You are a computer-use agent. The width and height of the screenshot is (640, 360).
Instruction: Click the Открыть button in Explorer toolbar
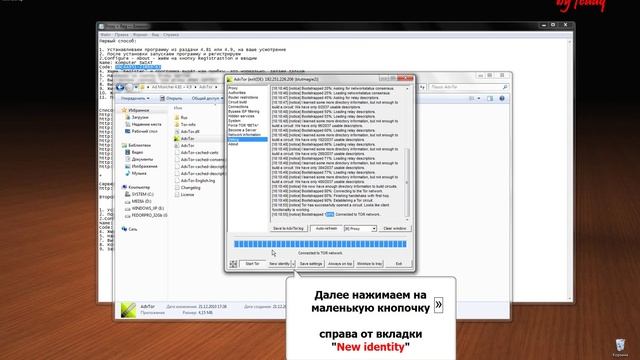pos(171,98)
